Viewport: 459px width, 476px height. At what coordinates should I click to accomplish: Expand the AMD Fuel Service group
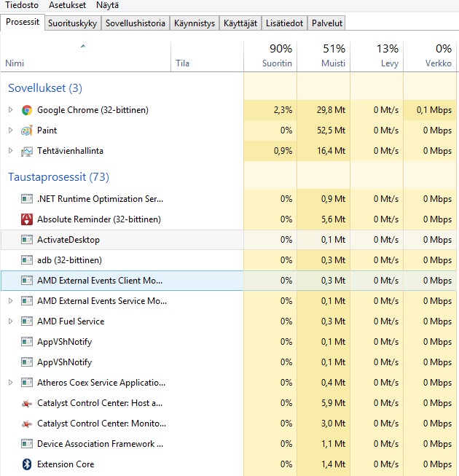click(10, 321)
